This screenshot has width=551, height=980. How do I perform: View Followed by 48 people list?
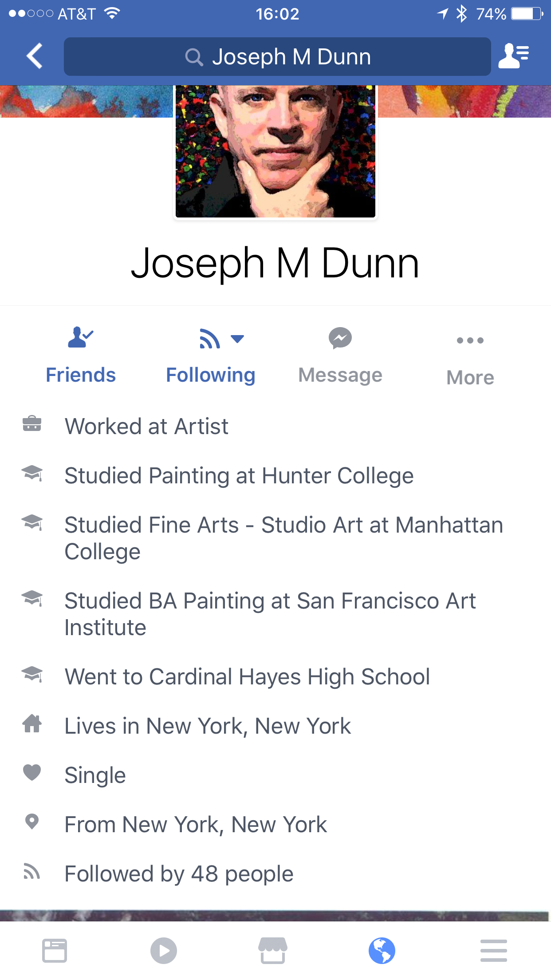pos(179,874)
